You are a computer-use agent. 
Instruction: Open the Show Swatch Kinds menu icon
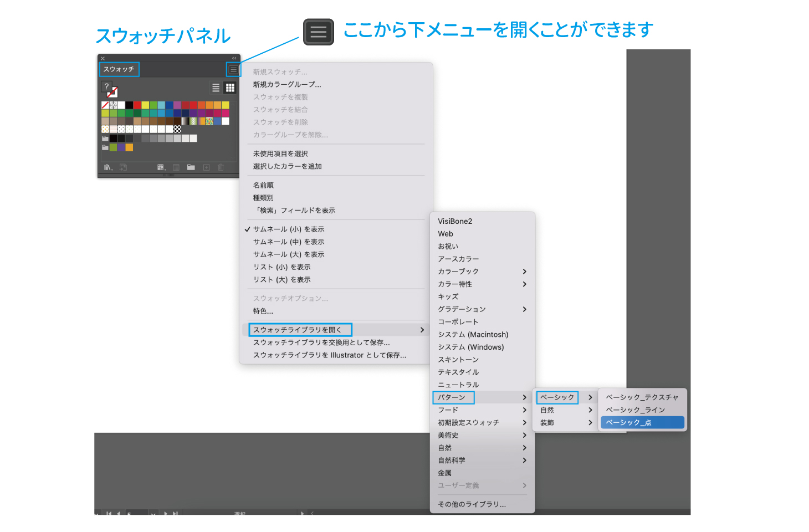[161, 167]
